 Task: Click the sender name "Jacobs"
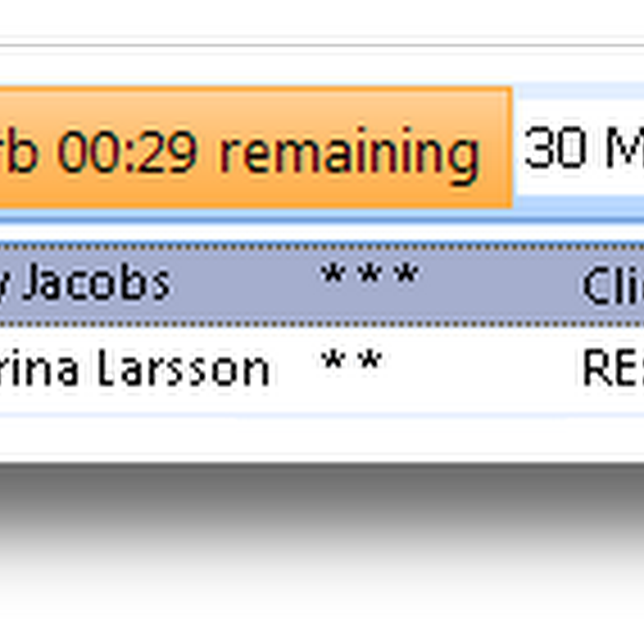(97, 283)
